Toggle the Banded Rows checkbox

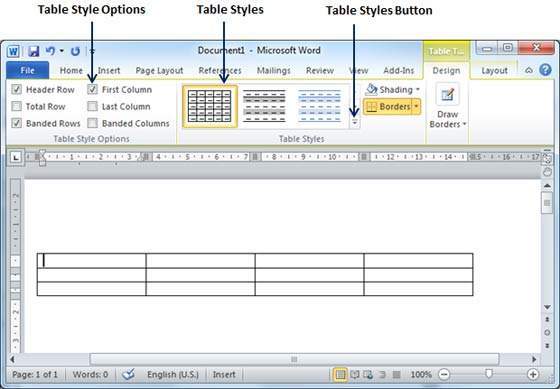click(x=16, y=123)
